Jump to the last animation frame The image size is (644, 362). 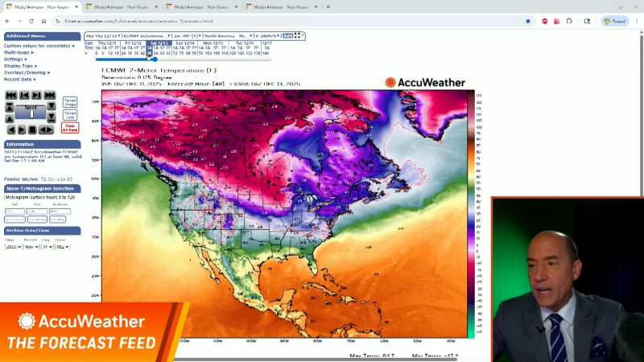(50, 96)
